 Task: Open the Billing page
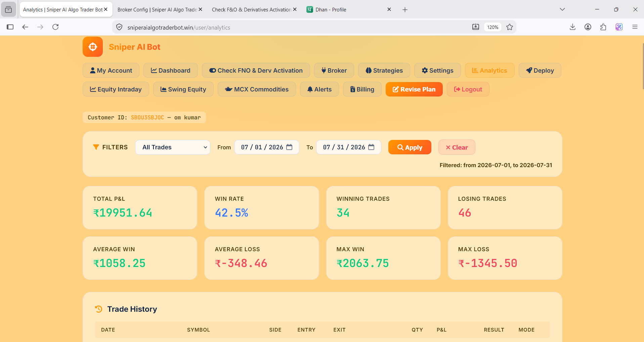pos(362,89)
